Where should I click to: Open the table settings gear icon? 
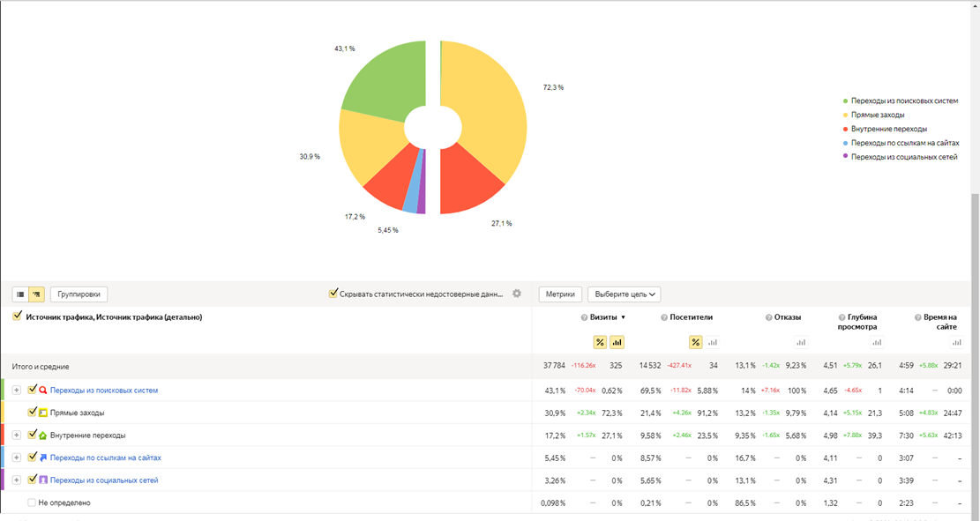coord(517,294)
